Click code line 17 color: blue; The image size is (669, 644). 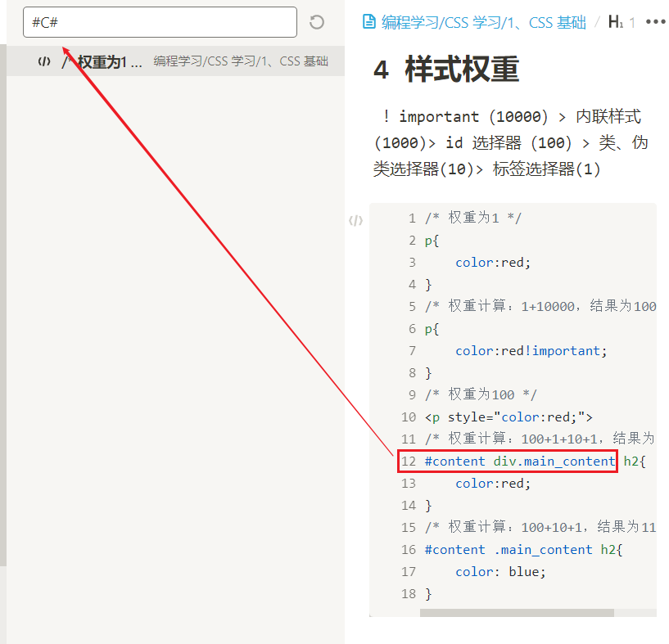pos(500,571)
